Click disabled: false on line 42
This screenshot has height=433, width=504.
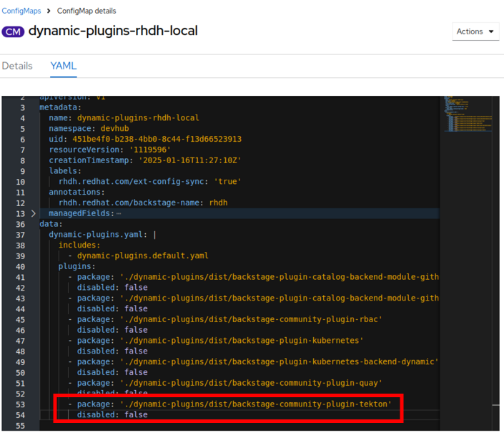pos(112,288)
